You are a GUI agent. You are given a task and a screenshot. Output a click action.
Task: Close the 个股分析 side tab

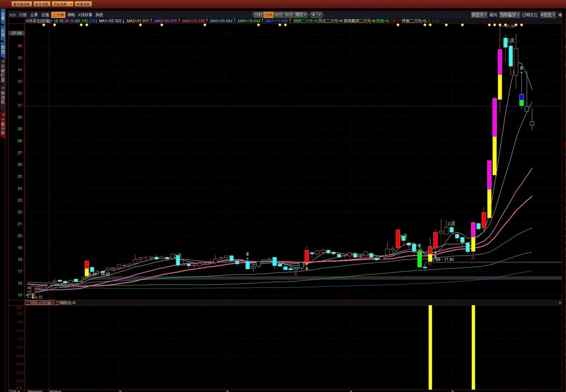click(3, 115)
